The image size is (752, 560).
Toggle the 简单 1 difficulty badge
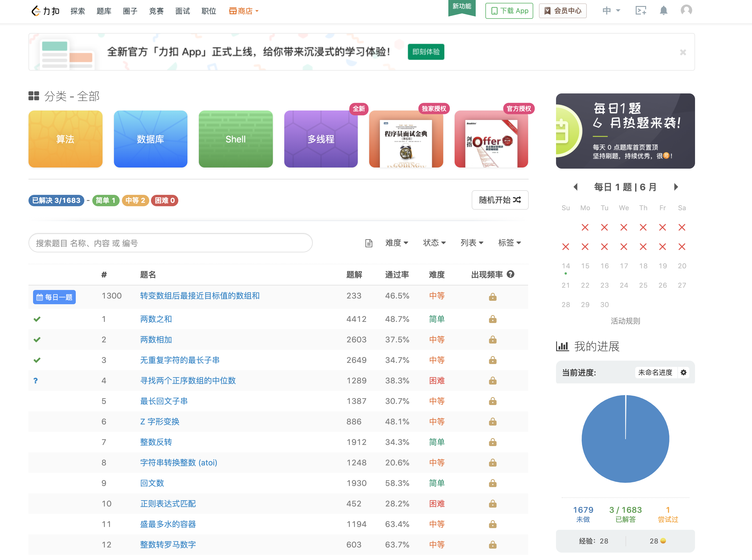[105, 200]
